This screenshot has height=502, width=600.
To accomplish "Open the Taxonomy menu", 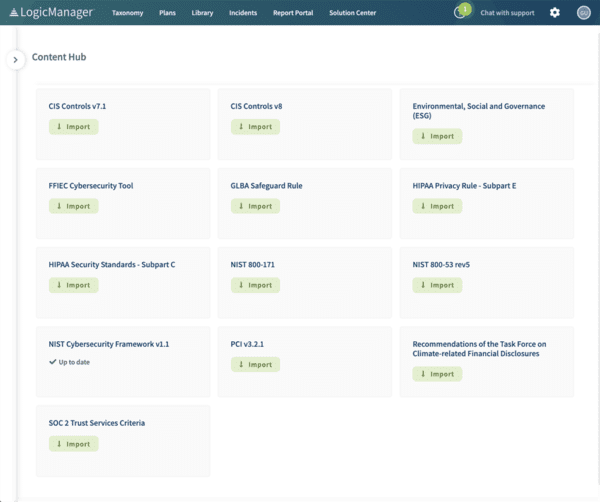I will click(127, 13).
